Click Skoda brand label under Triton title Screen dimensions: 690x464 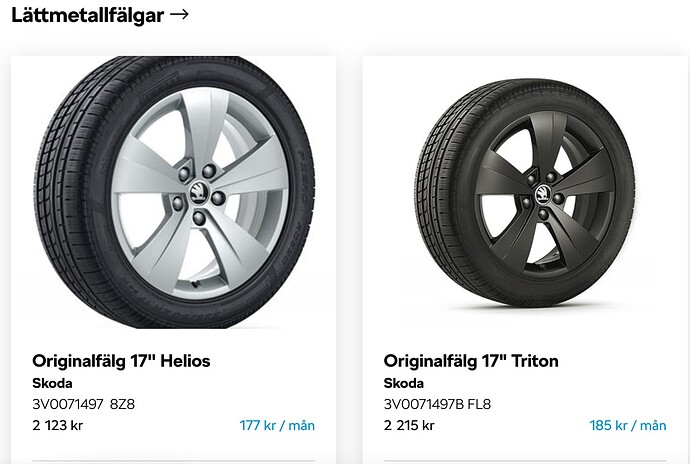[404, 383]
